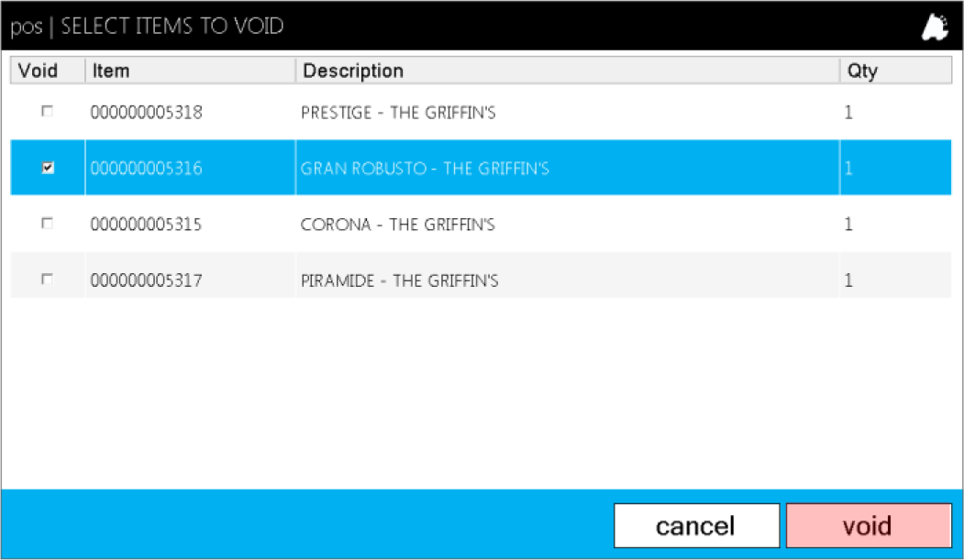Click the white logo icon in title bar
Viewport: 964px width, 560px height.
935,27
